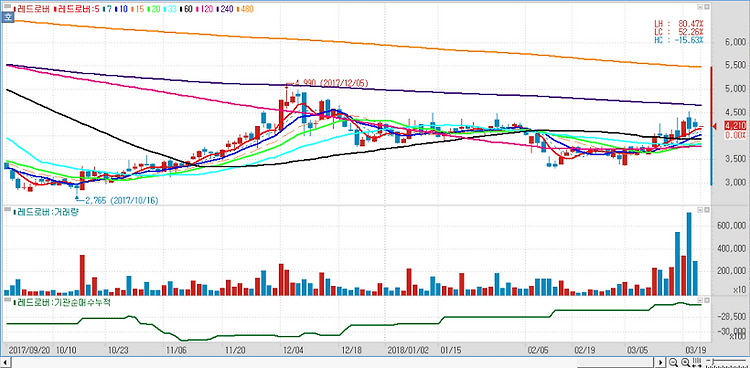Select the 7-day moving average legend
This screenshot has height=368, width=750.
tap(107, 9)
